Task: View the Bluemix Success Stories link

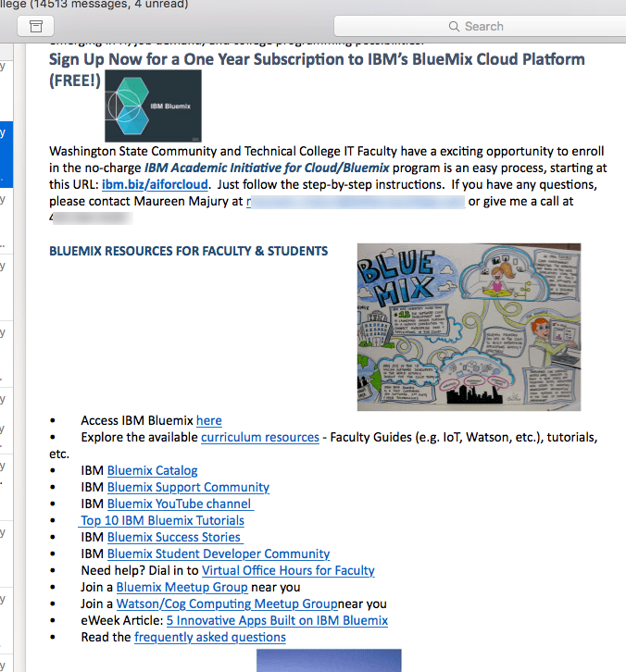Action: pos(174,537)
